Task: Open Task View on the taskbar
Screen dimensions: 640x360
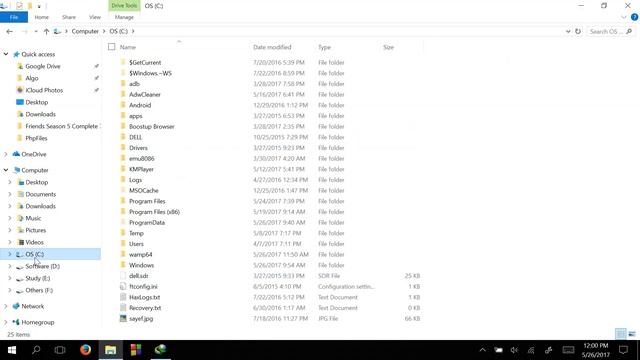Action: (x=60, y=350)
